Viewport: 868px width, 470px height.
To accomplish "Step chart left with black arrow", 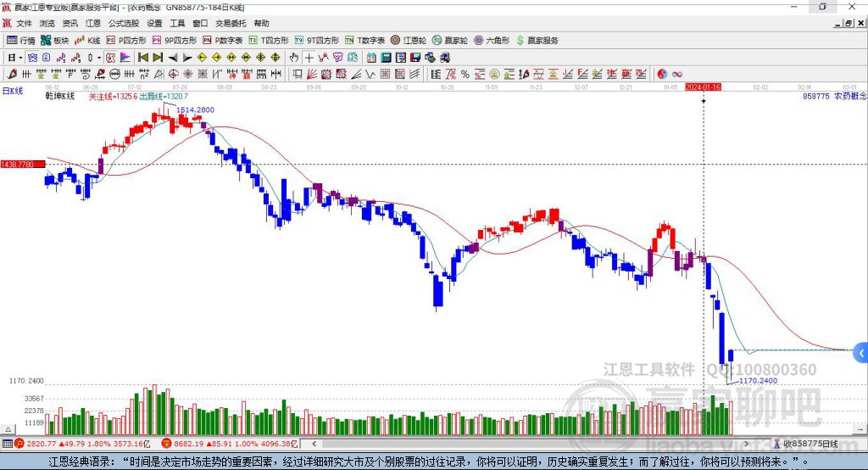I will point(173,58).
